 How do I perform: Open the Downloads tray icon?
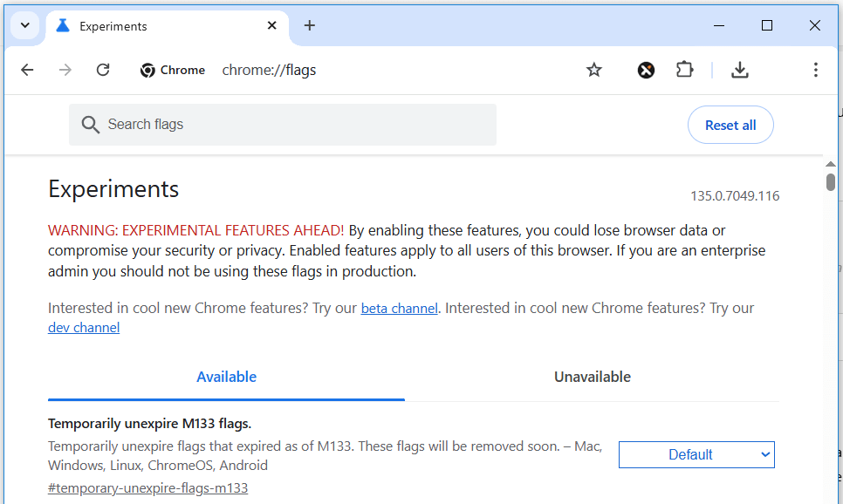pos(740,70)
